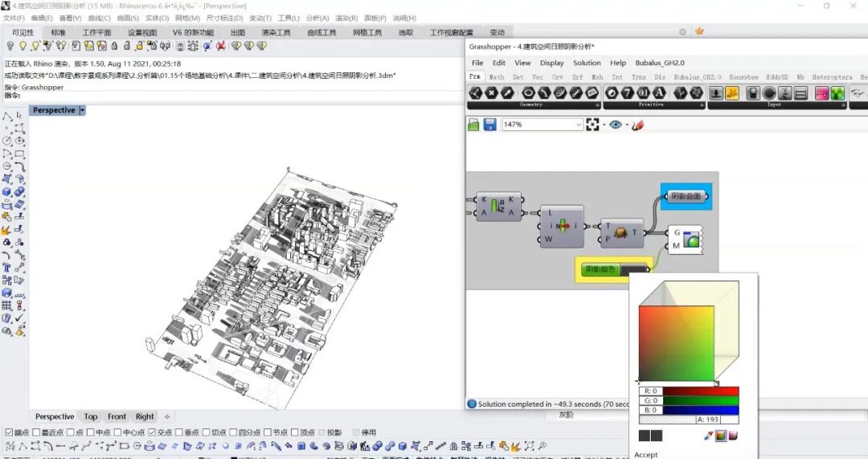Add the Gradient green icon in Input group

[837, 93]
